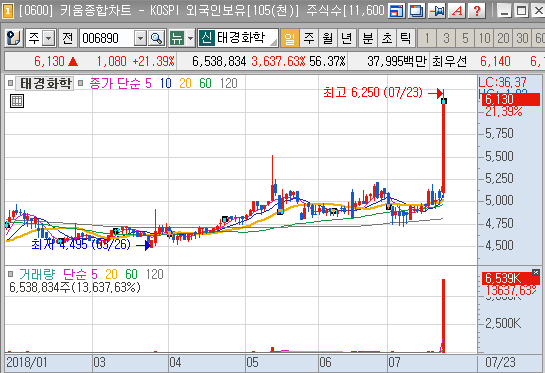Switch to the 년 yearly chart tab

[346, 38]
